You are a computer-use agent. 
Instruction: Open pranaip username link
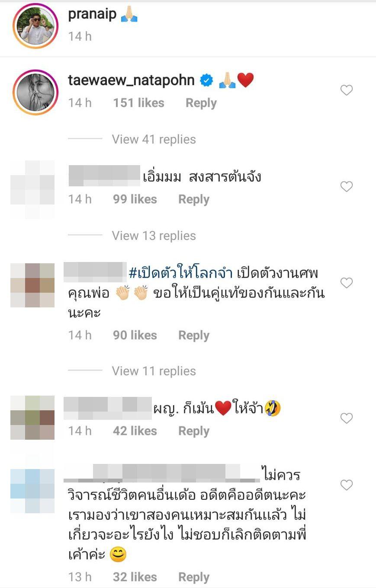92,14
